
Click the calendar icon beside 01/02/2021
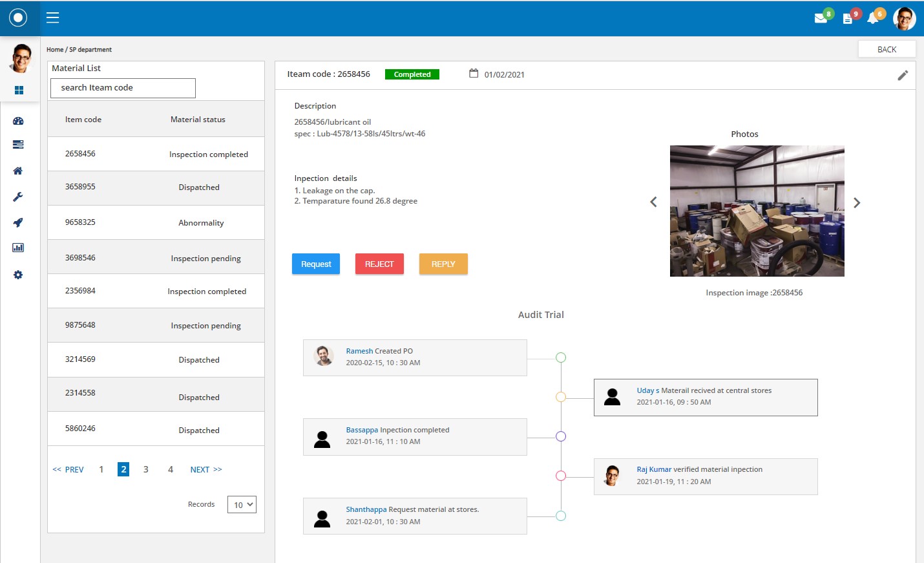(474, 73)
